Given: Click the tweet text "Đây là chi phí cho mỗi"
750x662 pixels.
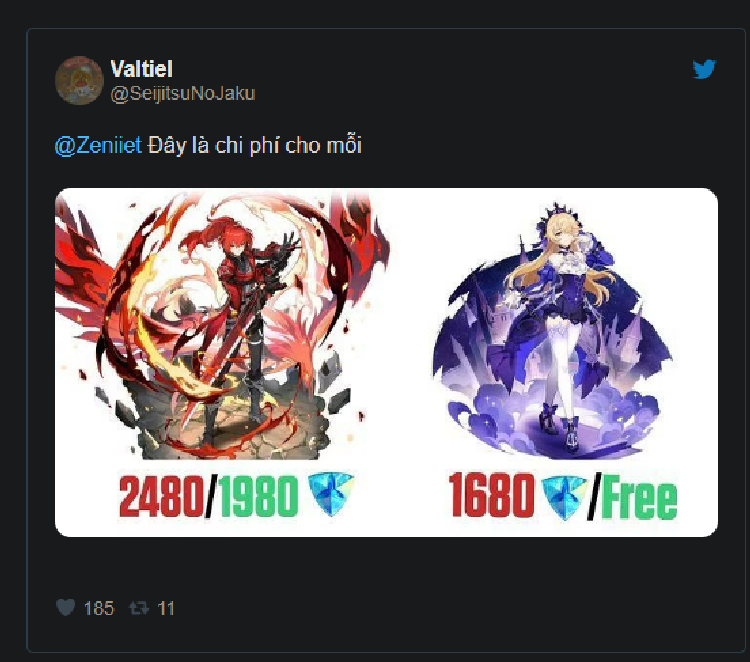Looking at the screenshot, I should [x=255, y=145].
